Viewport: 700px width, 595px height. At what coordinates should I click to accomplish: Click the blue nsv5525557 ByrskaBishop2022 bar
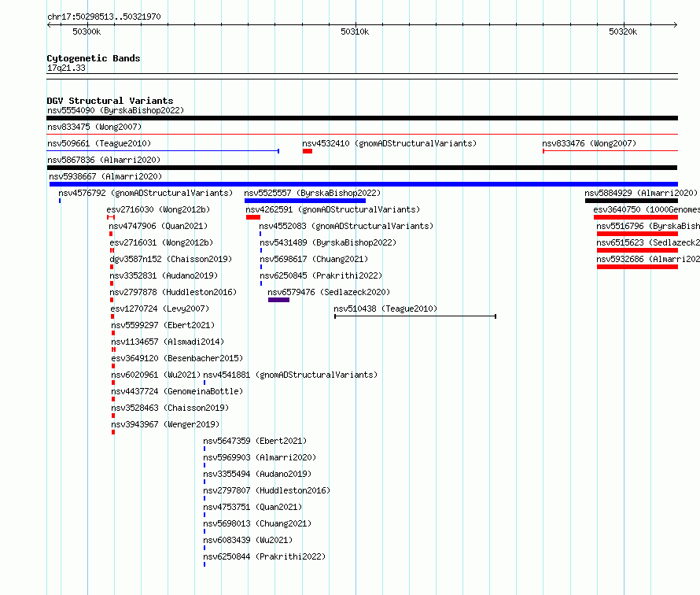click(305, 201)
